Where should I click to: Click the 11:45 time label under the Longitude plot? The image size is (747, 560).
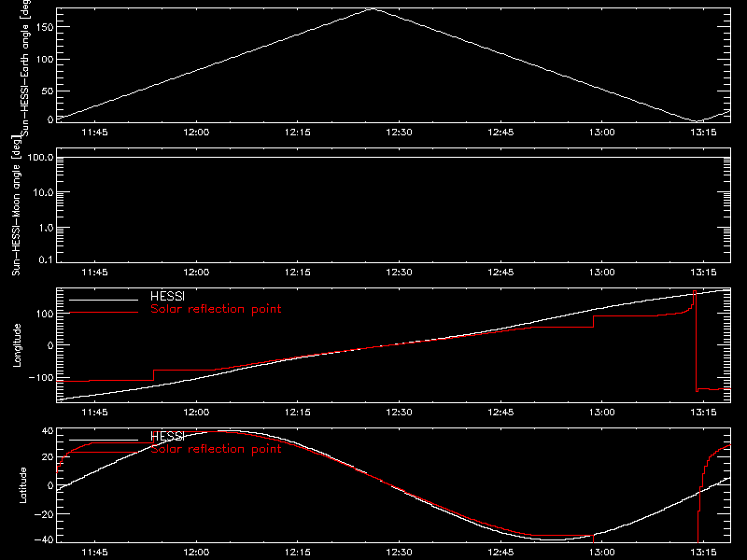click(x=95, y=412)
